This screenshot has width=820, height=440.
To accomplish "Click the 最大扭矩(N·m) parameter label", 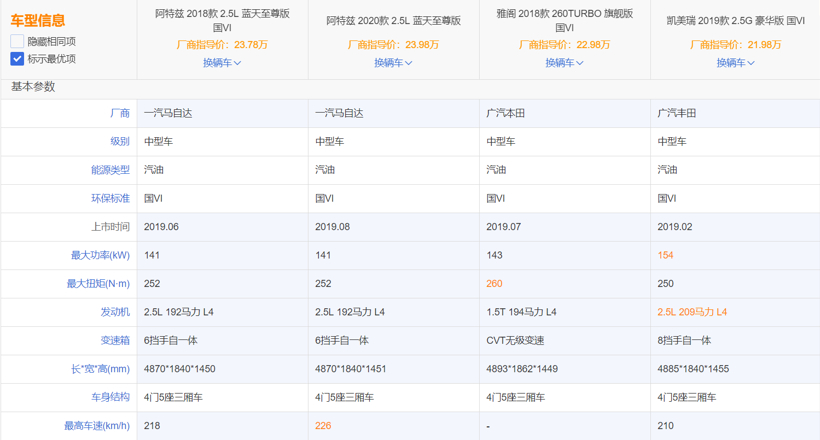I will click(98, 284).
